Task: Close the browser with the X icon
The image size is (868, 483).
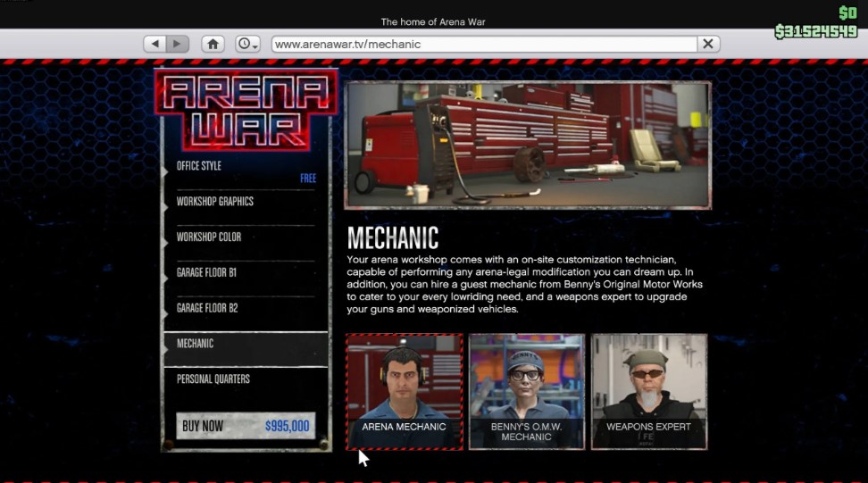Action: pyautogui.click(x=708, y=44)
